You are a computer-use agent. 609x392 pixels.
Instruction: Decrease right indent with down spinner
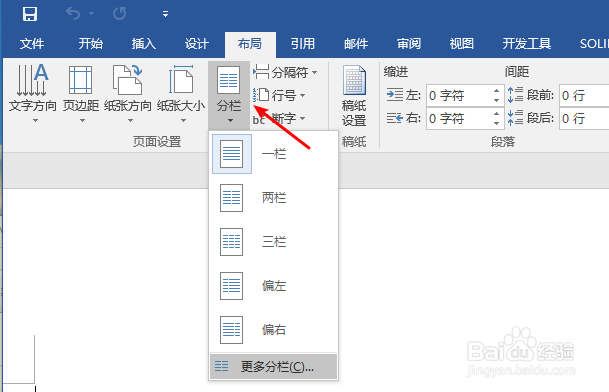(x=496, y=123)
